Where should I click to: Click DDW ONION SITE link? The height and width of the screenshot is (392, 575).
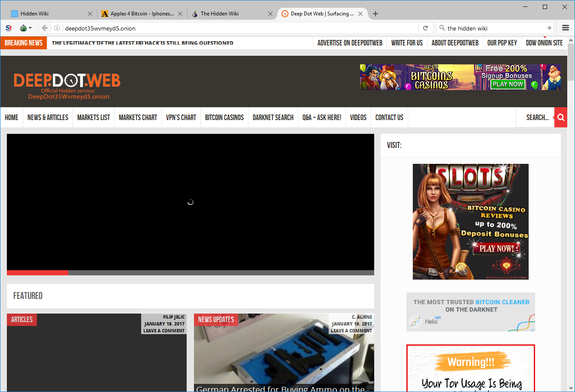coord(544,43)
